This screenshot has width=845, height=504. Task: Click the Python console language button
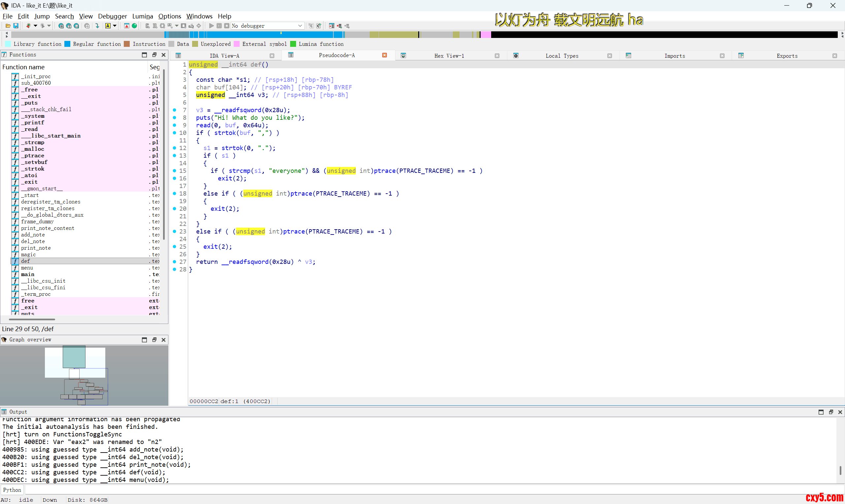pos(12,490)
